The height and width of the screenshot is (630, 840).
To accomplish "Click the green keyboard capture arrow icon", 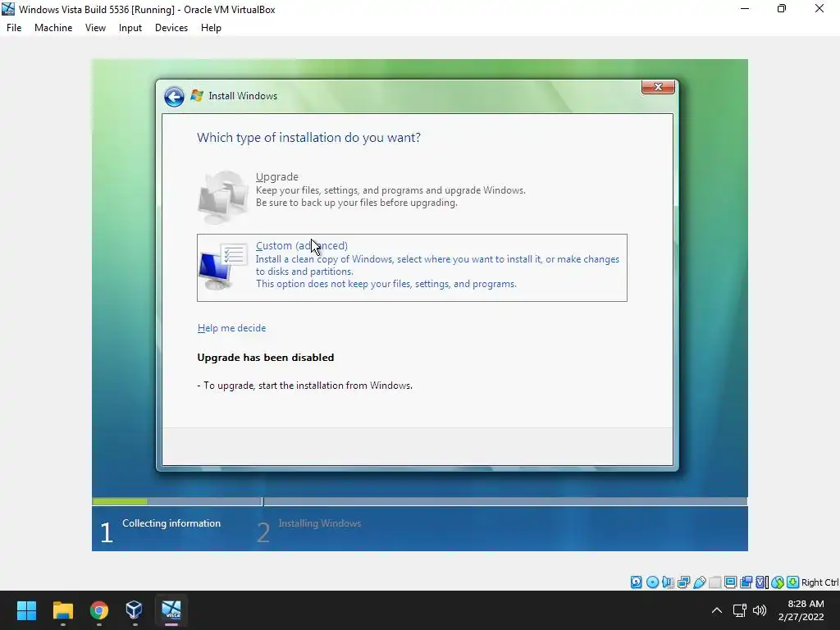I will (x=793, y=582).
